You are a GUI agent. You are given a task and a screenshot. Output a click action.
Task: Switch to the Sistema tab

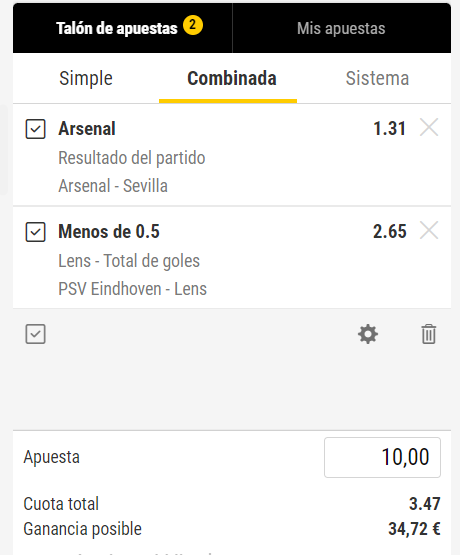[377, 78]
